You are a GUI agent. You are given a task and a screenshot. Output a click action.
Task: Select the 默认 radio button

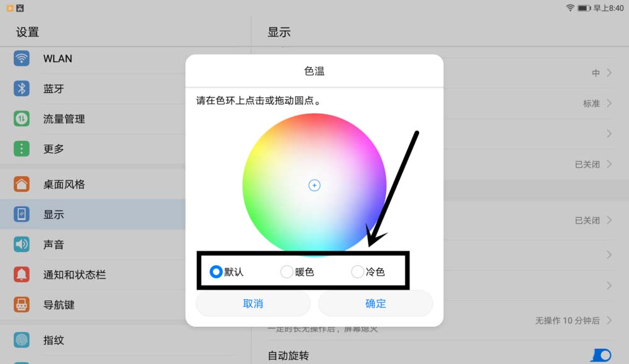216,272
